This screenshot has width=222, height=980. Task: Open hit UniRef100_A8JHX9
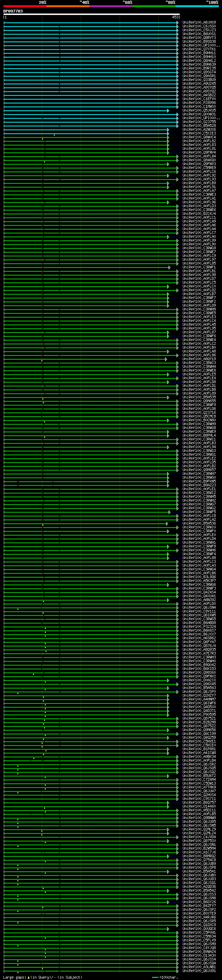coord(199,23)
